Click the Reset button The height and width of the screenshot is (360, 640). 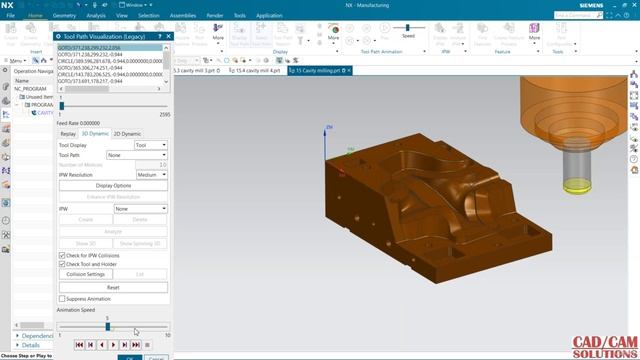pos(113,287)
